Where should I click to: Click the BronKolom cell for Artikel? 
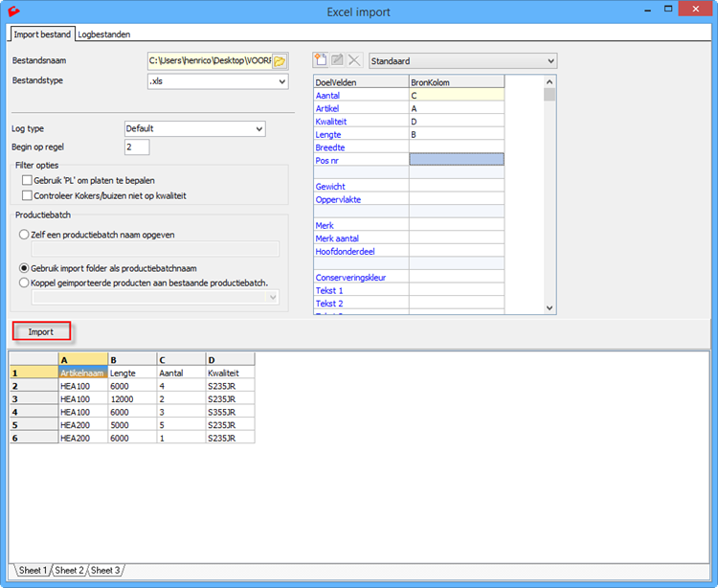click(x=457, y=108)
